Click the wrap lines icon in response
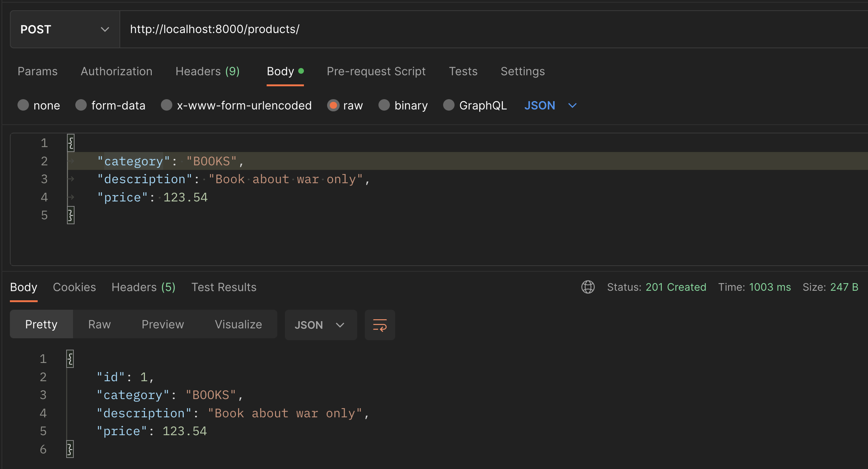Image resolution: width=868 pixels, height=469 pixels. pyautogui.click(x=380, y=325)
